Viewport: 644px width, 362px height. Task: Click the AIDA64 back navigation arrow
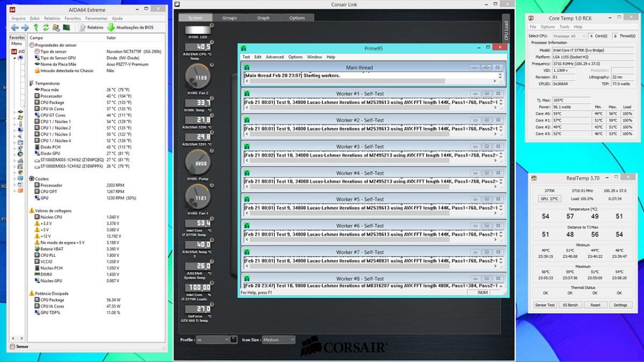coord(14,27)
